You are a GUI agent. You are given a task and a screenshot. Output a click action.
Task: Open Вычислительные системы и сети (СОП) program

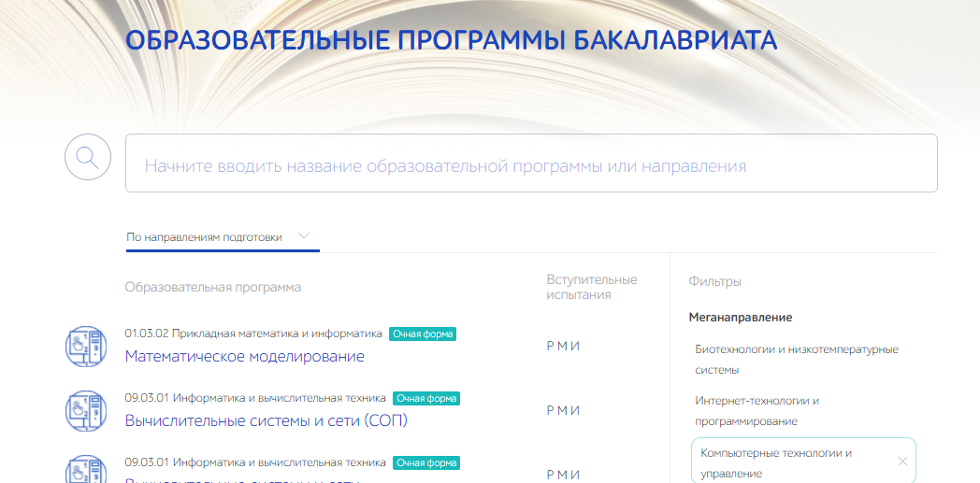click(266, 420)
